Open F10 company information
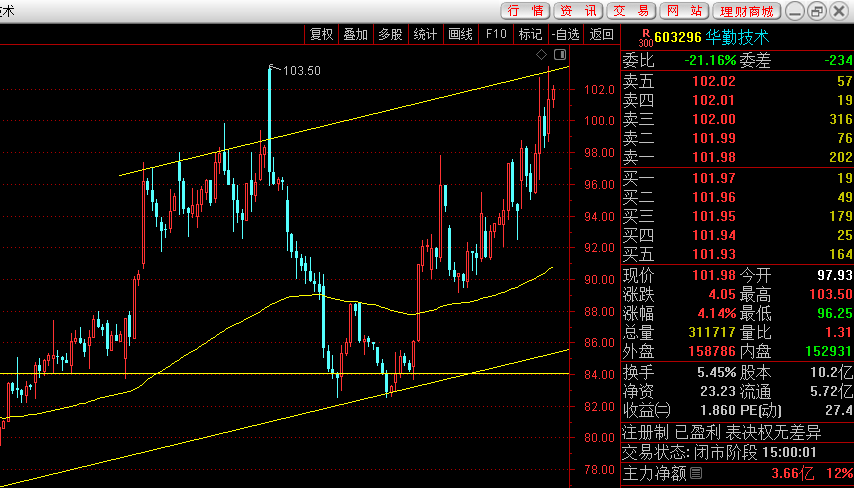The height and width of the screenshot is (488, 854). click(x=496, y=34)
